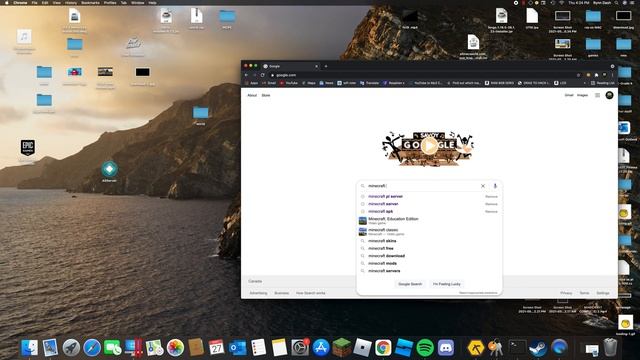The width and height of the screenshot is (640, 360).
Task: Select suggestion minecraft free
Action: pos(381,248)
